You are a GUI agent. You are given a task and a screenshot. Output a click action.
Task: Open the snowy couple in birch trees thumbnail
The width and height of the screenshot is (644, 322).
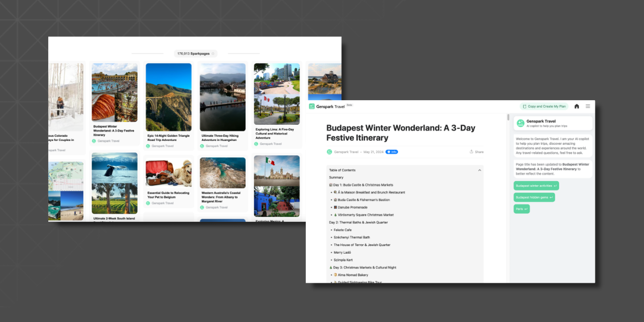(66, 97)
